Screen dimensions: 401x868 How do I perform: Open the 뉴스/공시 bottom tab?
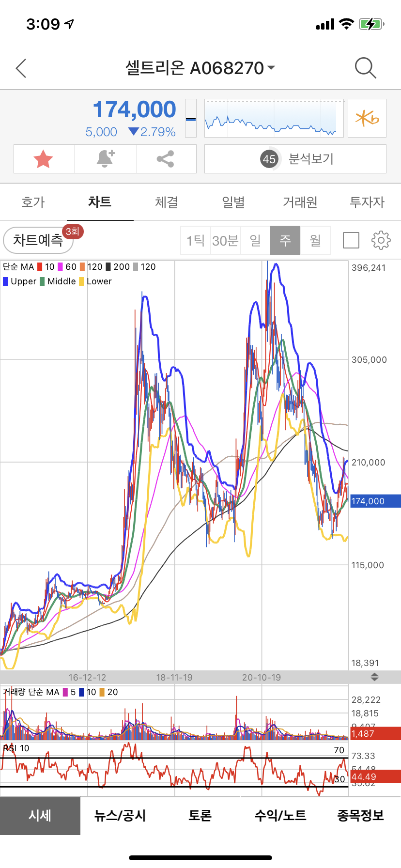[120, 816]
